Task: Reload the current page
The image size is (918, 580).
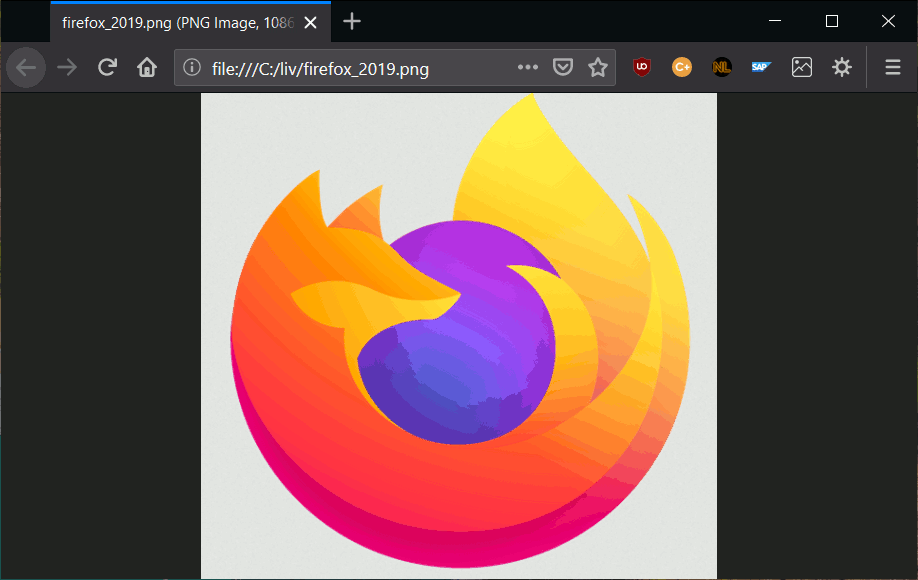Action: 107,68
